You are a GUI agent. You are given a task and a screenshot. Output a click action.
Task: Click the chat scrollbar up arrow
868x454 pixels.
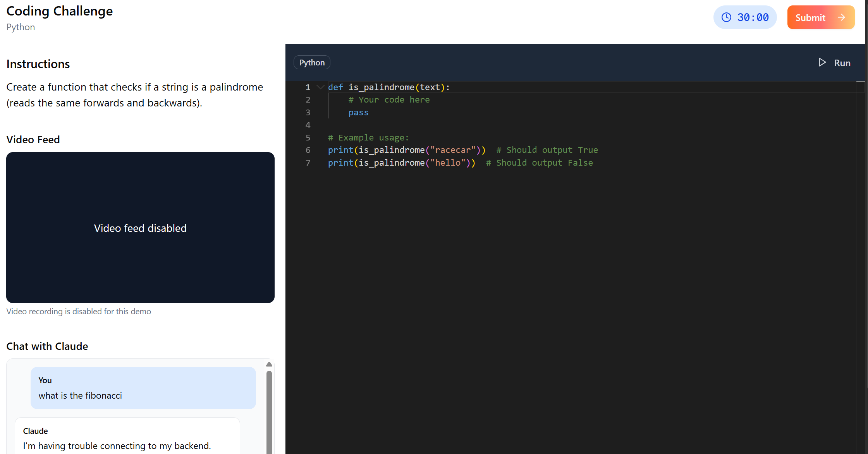click(269, 364)
